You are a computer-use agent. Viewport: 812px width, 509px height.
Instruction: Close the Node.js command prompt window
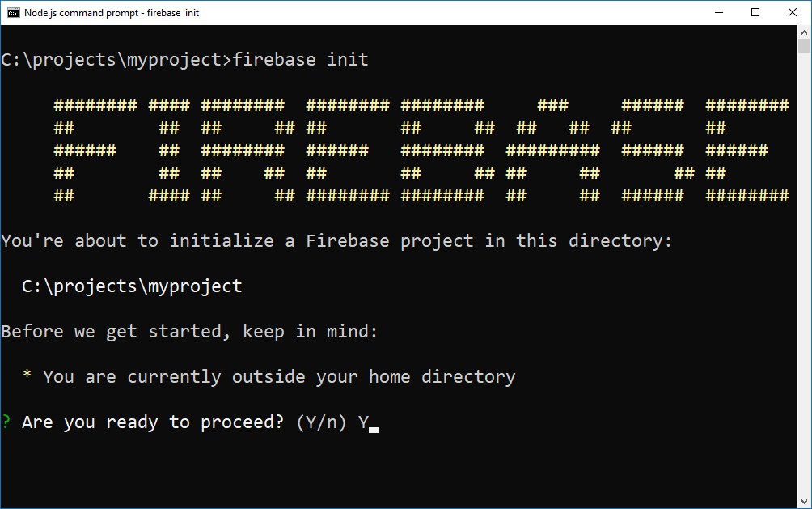click(x=791, y=12)
